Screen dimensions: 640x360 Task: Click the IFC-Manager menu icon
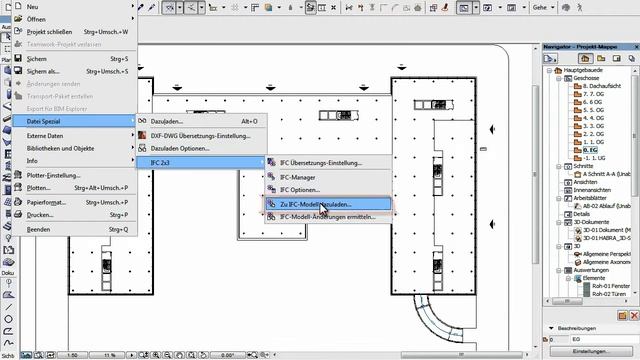[271, 177]
